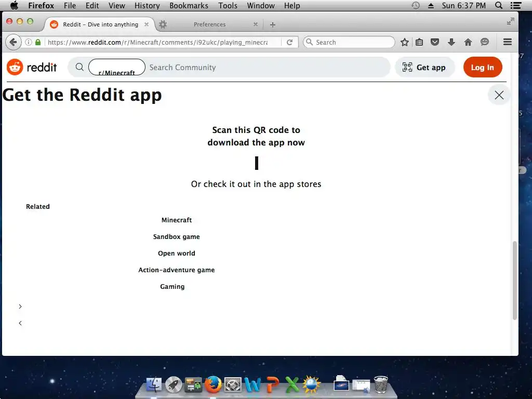Go to Firefox home page icon
The image size is (532, 399).
point(468,42)
